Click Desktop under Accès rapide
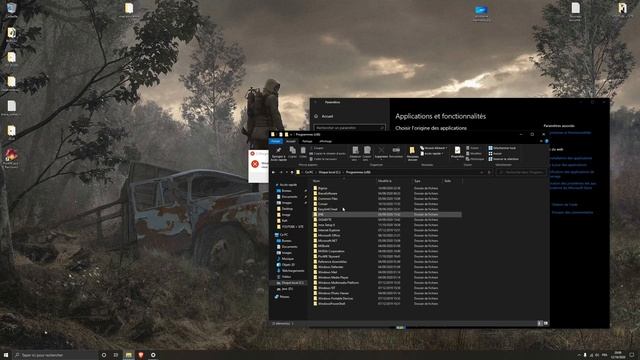This screenshot has height=360, width=640. 287,209
